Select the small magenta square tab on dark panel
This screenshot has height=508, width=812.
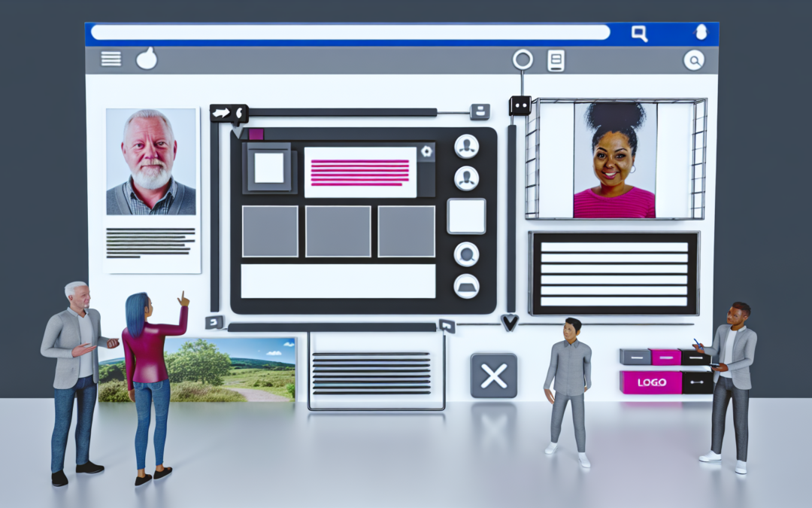(256, 134)
